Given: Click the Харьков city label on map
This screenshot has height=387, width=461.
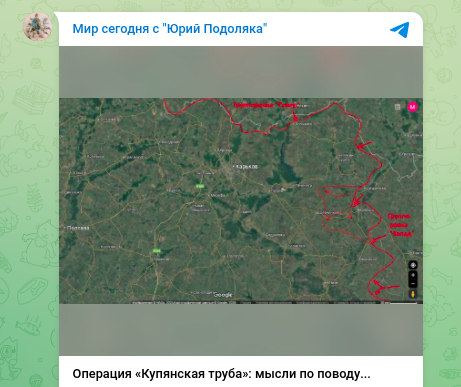Looking at the screenshot, I should tap(247, 166).
